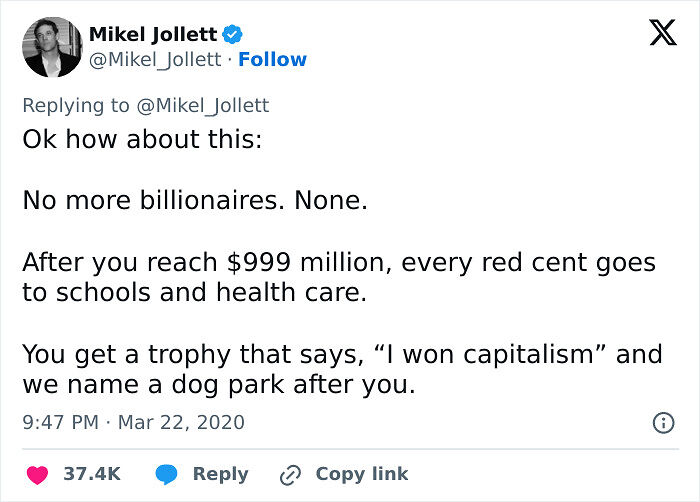Open the @Mikel_Jollett handle under the name
The height and width of the screenshot is (502, 700).
(155, 59)
